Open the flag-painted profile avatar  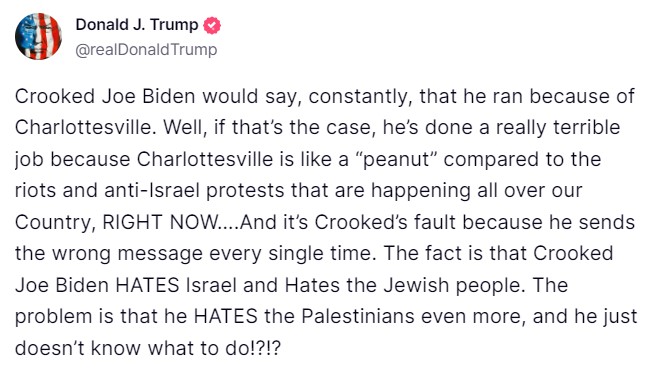click(x=38, y=36)
